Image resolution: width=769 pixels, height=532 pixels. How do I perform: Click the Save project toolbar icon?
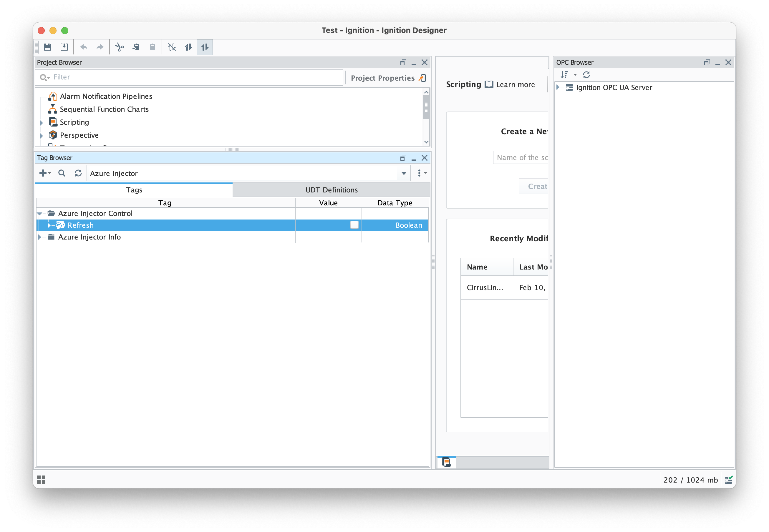click(x=48, y=47)
